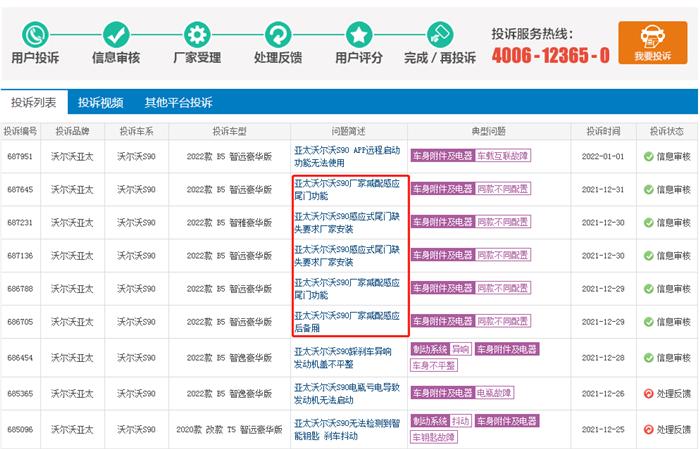Click 2022款 B5 智雅豪华版 model cell
This screenshot has height=449, width=700.
229,223
